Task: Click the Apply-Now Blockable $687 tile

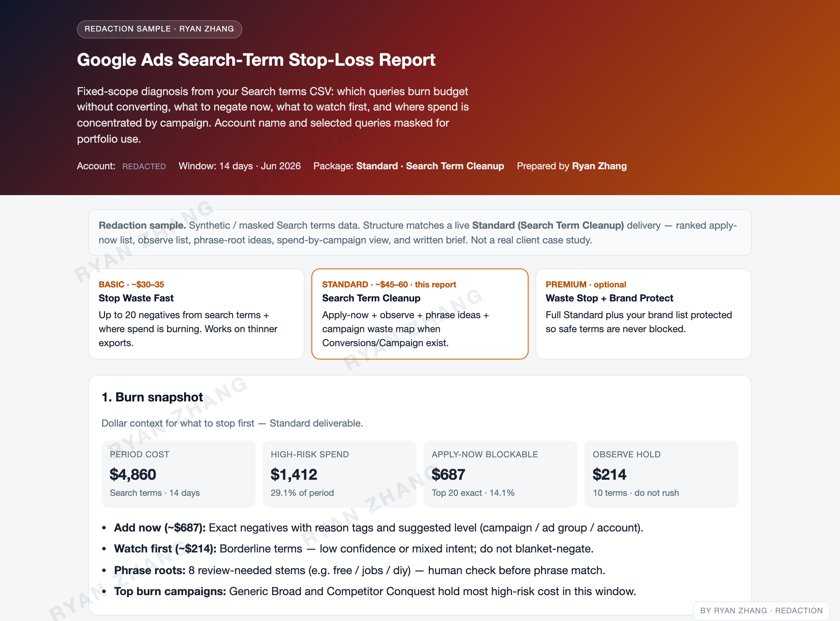Action: (500, 474)
